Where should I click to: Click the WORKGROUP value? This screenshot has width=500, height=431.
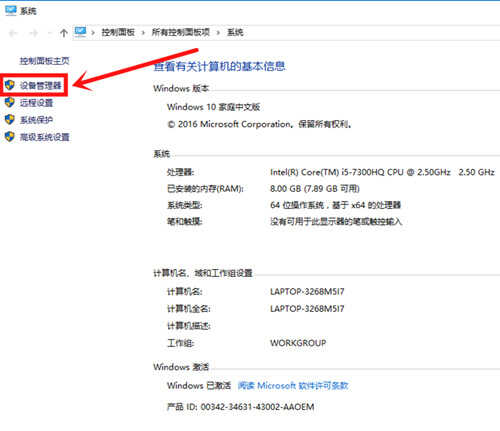tap(298, 343)
